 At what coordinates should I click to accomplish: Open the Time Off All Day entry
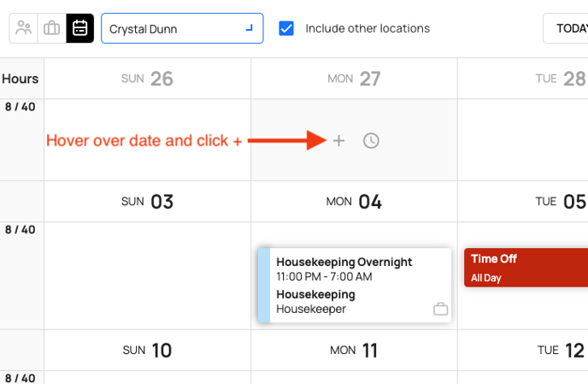526,268
